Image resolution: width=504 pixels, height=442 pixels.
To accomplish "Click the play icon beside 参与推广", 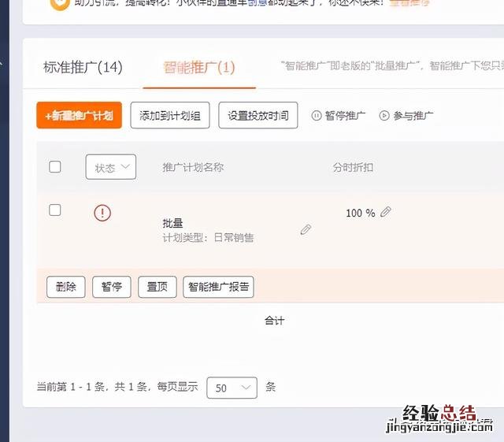I will tap(384, 116).
